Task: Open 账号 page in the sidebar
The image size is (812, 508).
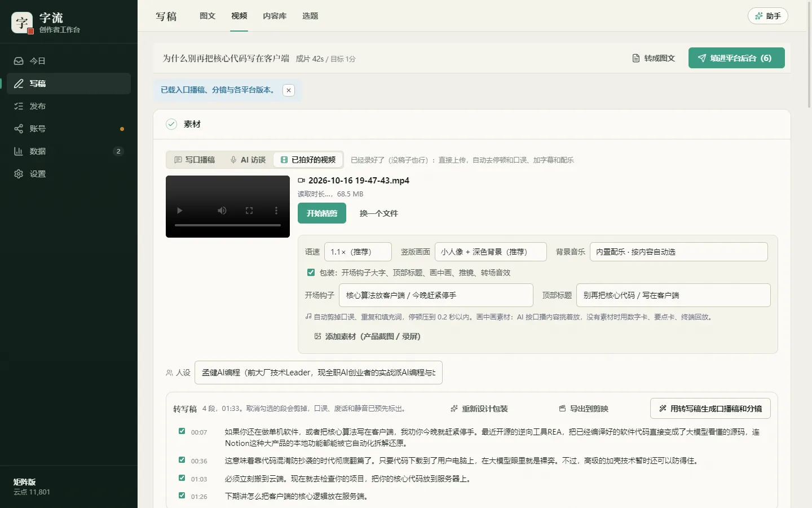Action: [x=69, y=129]
